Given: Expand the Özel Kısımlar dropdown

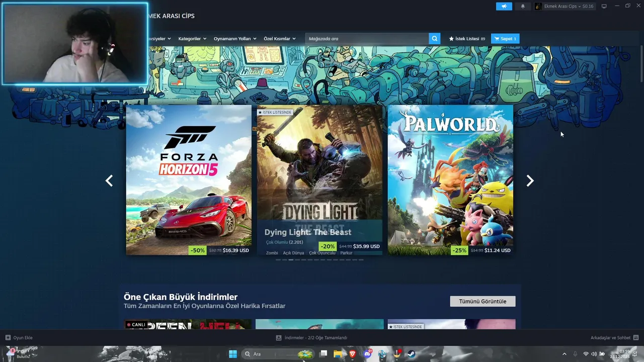Looking at the screenshot, I should click(280, 39).
